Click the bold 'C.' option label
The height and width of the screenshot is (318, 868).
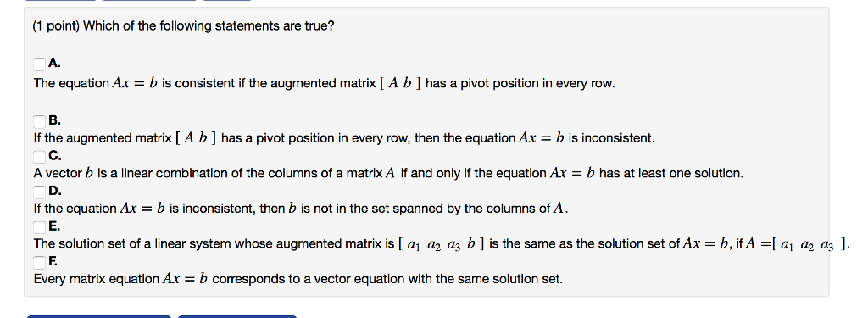point(55,156)
